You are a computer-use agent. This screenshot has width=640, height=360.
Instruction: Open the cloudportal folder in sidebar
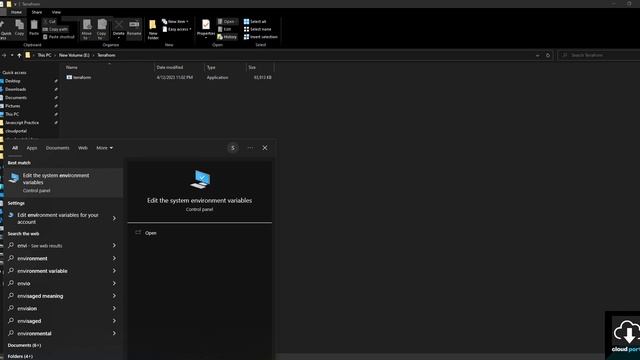pyautogui.click(x=16, y=131)
